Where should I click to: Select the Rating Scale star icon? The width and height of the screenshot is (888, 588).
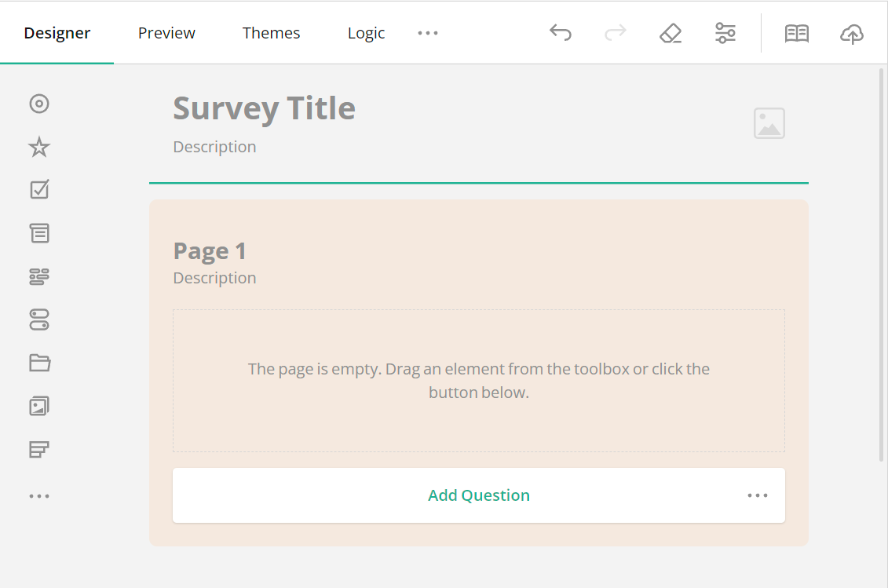click(39, 146)
